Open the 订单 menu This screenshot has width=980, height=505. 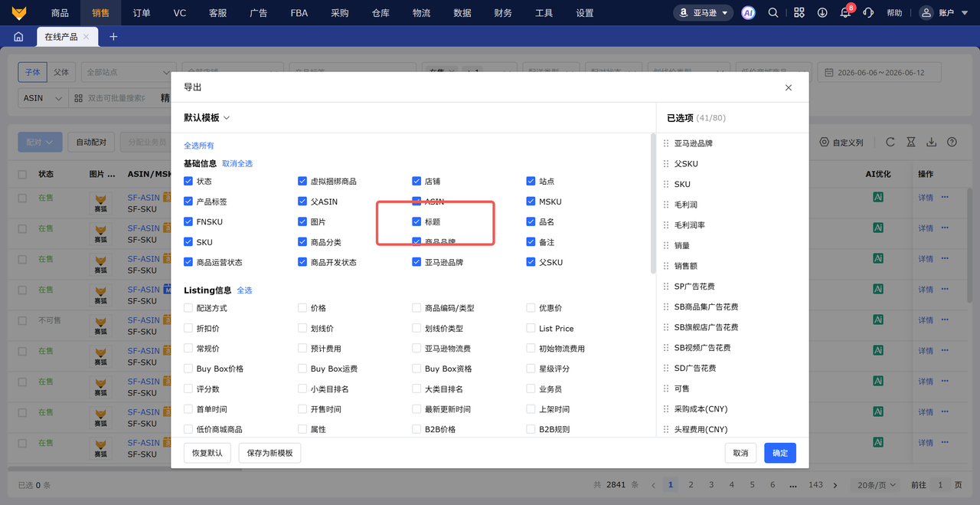tap(141, 13)
